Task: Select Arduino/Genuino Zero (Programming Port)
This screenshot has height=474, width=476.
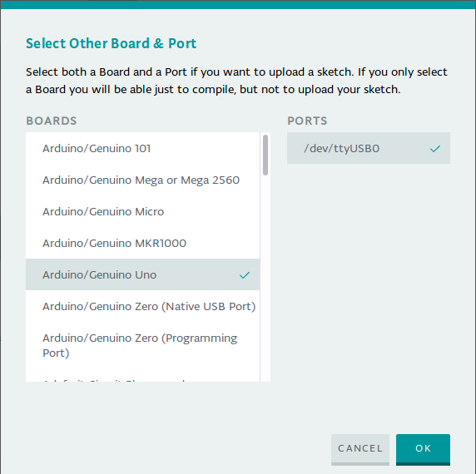Action: pyautogui.click(x=142, y=345)
